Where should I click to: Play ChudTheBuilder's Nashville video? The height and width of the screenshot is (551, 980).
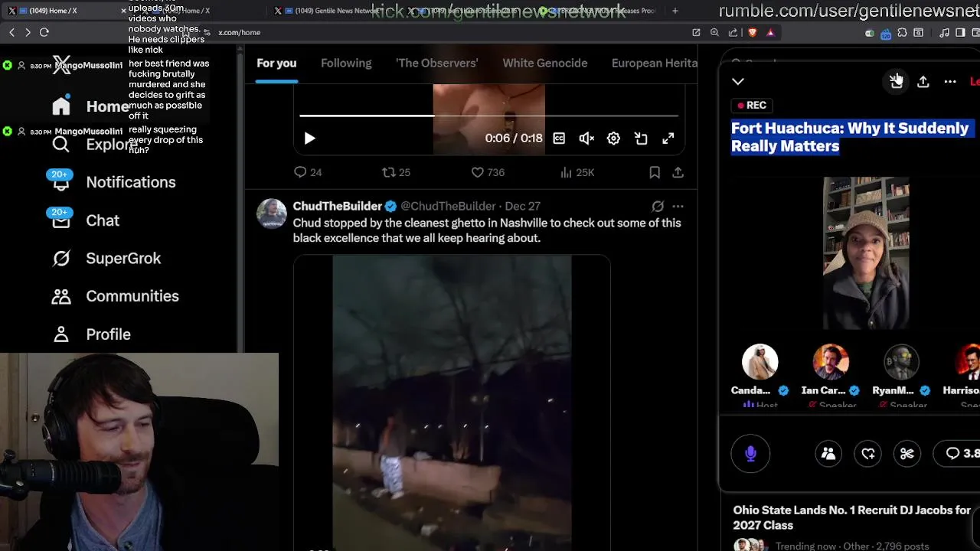(452, 402)
